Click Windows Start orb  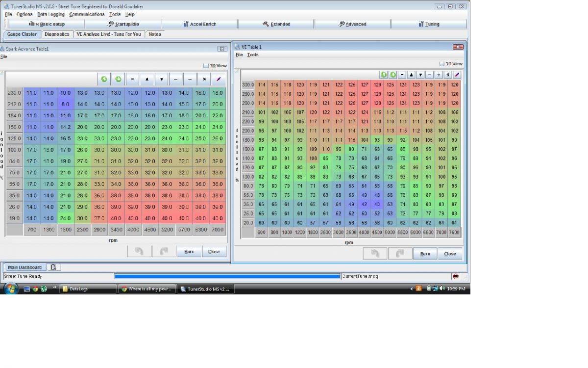coord(11,289)
